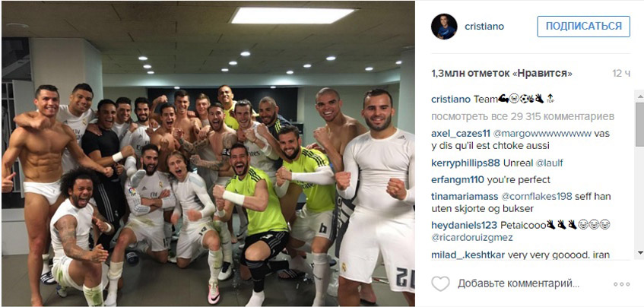The height and width of the screenshot is (307, 644).
Task: Click the comments scrollbar up arrow
Action: point(639,96)
